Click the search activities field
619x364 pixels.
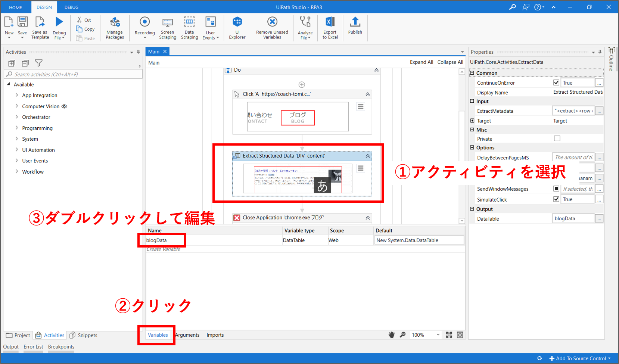click(75, 74)
